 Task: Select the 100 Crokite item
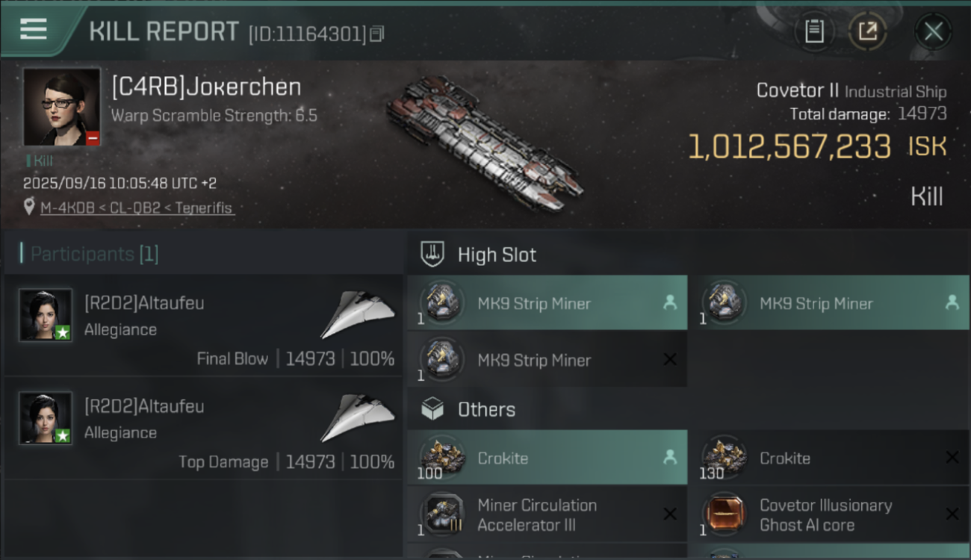[547, 458]
